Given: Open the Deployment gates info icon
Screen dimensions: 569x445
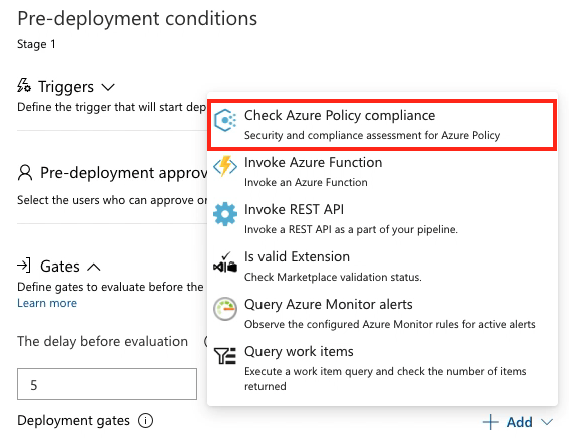Looking at the screenshot, I should click(146, 421).
